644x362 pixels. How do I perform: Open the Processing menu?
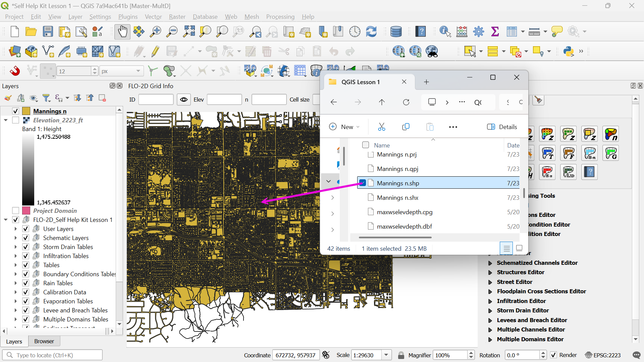(280, 17)
